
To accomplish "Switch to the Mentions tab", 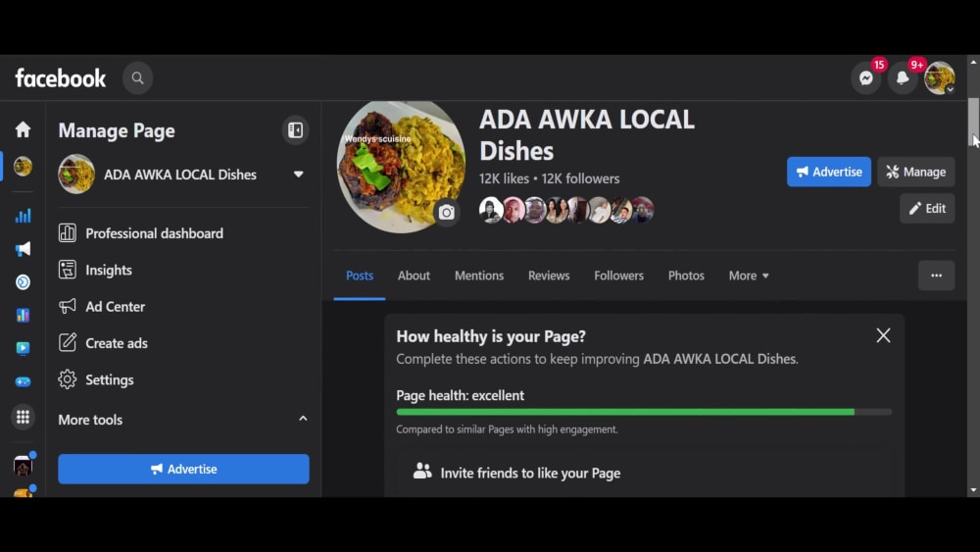I will [479, 276].
